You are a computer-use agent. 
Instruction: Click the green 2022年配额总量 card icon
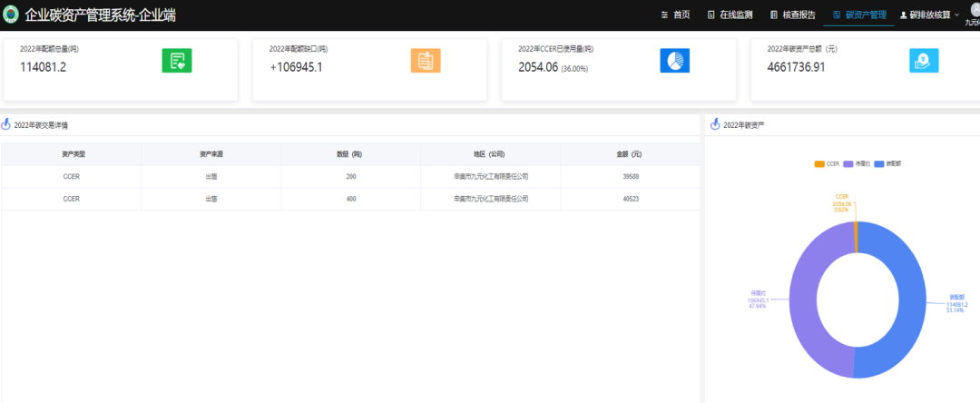pyautogui.click(x=177, y=61)
